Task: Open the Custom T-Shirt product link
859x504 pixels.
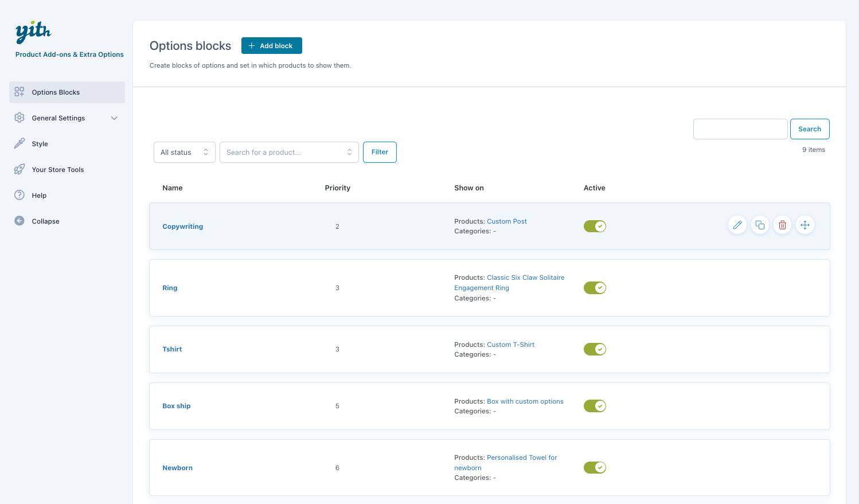Action: click(510, 345)
